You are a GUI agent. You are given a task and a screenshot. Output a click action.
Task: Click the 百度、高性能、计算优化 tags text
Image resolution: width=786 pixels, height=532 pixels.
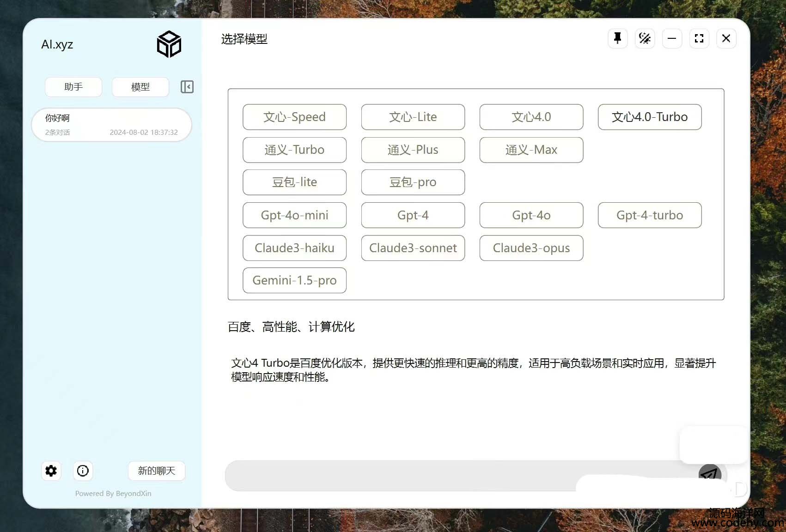point(291,327)
